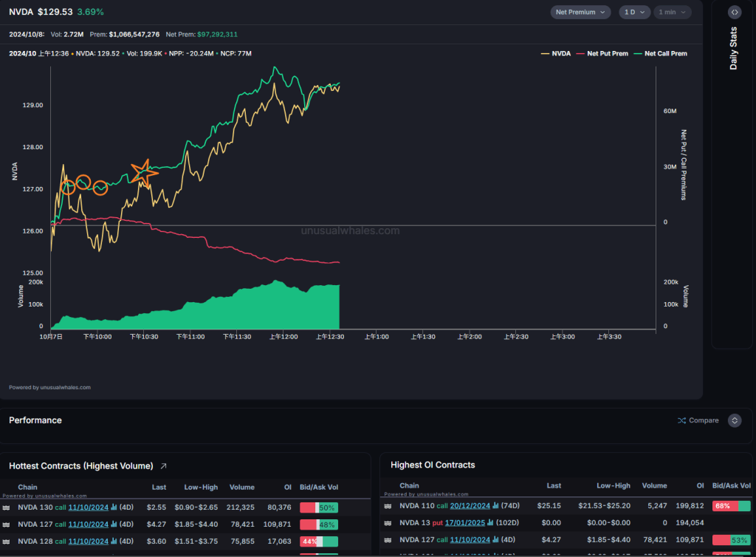Click row menu icon for NVDA 128 call
Screen dimensions: 756x557
pyautogui.click(x=7, y=541)
